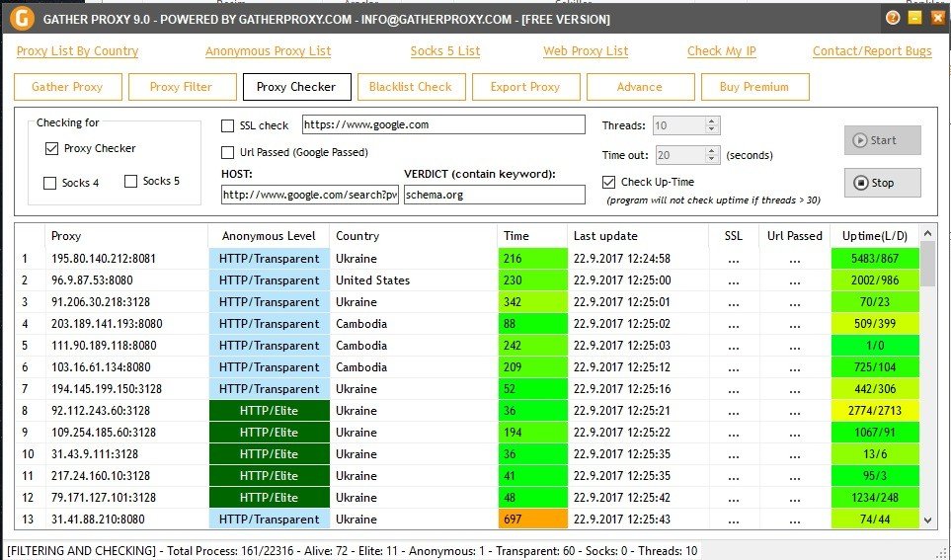Screen dimensions: 951x560
Task: Tick Url Passed (Google Passed) checkbox
Action: coord(227,152)
